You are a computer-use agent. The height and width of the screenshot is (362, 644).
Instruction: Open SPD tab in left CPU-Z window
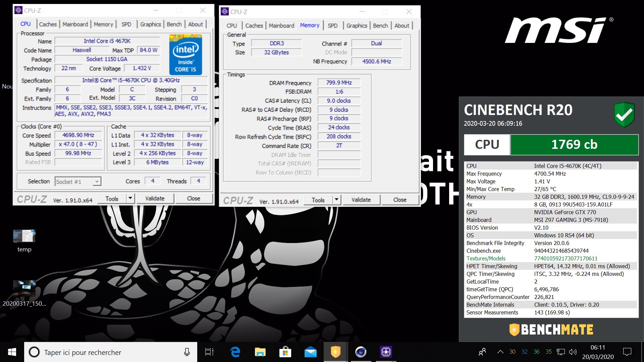[x=126, y=24]
